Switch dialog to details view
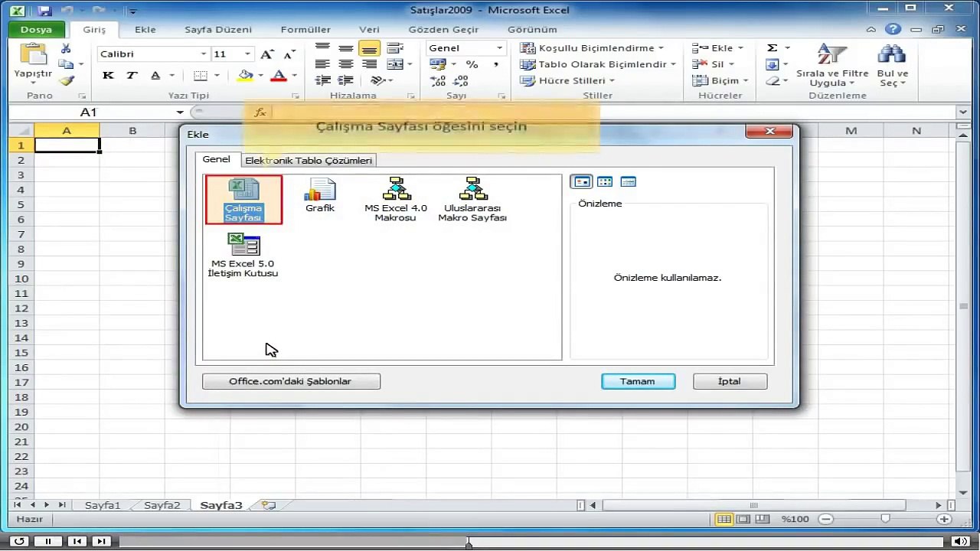The height and width of the screenshot is (551, 980). pos(628,181)
